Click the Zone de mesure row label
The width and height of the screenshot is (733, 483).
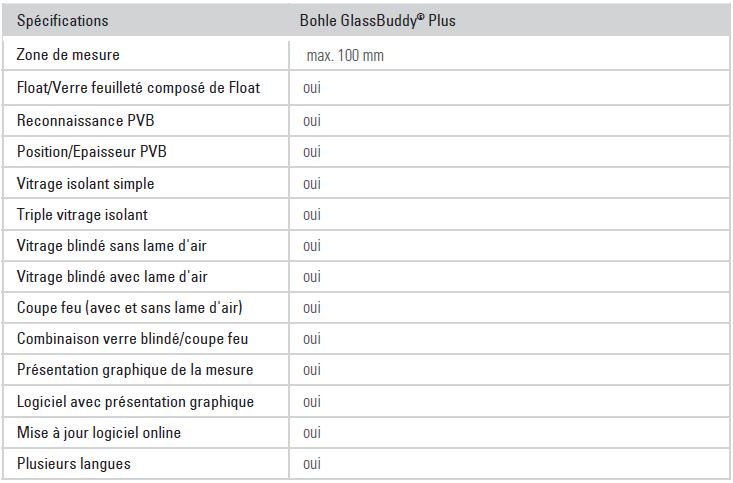[x=68, y=55]
